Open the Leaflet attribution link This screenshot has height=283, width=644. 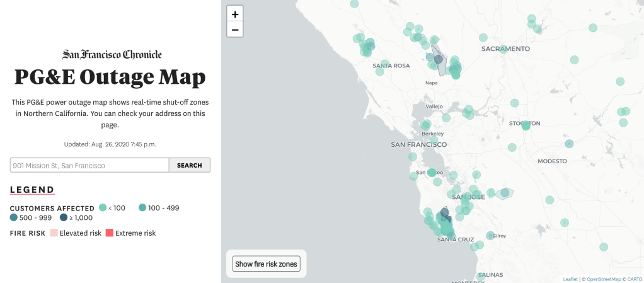coord(570,279)
